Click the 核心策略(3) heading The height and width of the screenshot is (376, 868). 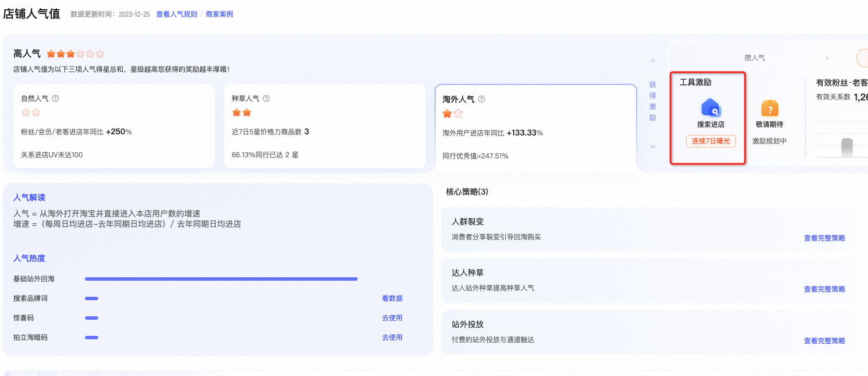(467, 192)
